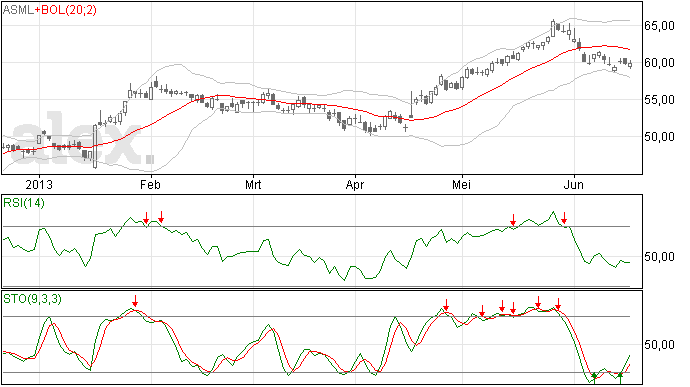Viewport: 690px width, 387px height.
Task: Select the Jun date axis label
Action: click(574, 184)
